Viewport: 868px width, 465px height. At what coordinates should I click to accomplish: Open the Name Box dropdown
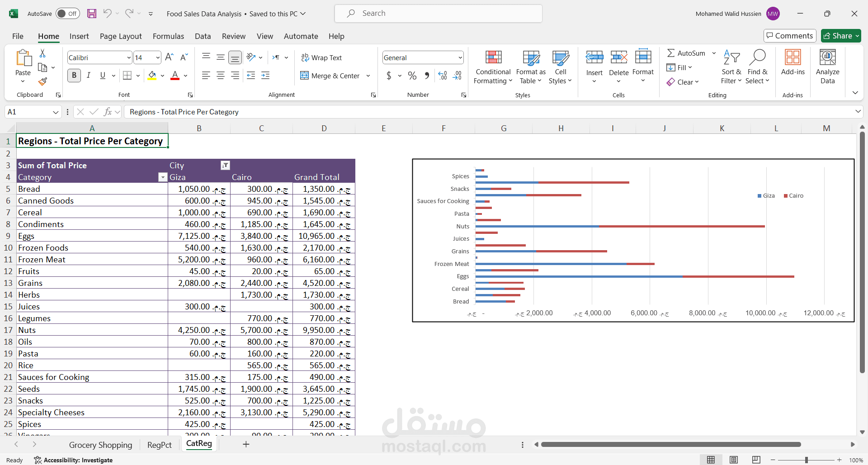click(56, 112)
